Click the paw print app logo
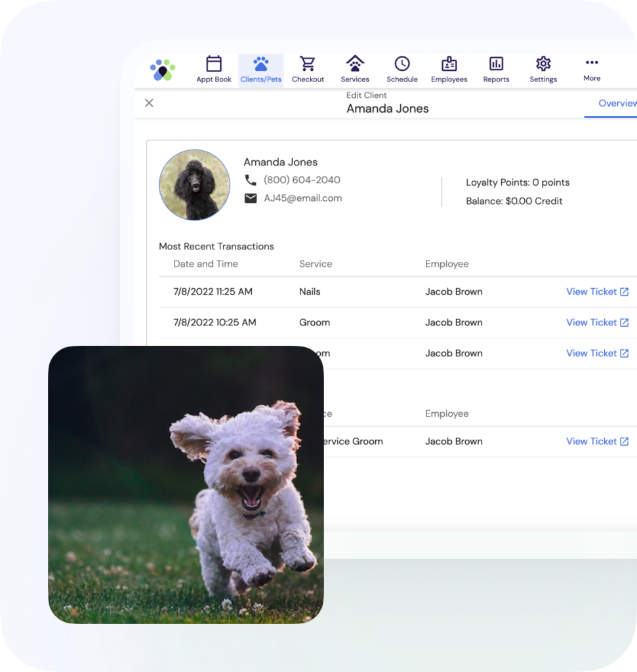 (x=162, y=70)
